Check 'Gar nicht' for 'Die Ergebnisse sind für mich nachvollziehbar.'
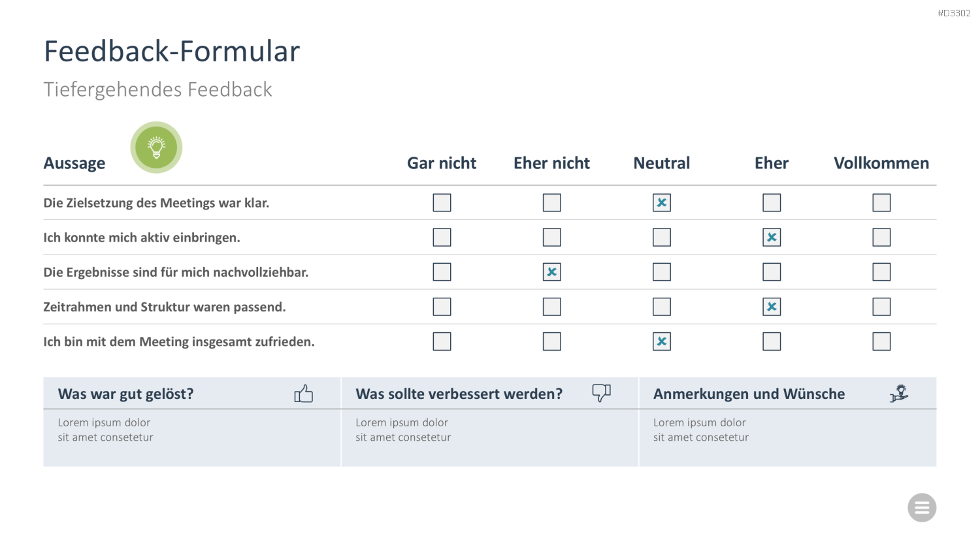Image resolution: width=980 pixels, height=551 pixels. pos(442,272)
